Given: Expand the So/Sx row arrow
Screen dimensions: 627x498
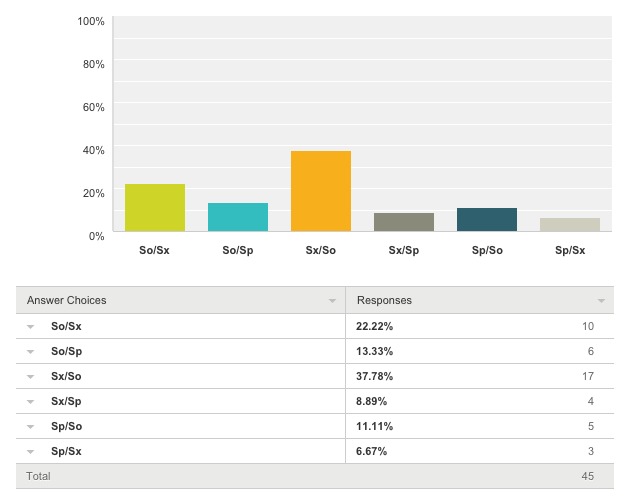Looking at the screenshot, I should coord(31,327).
